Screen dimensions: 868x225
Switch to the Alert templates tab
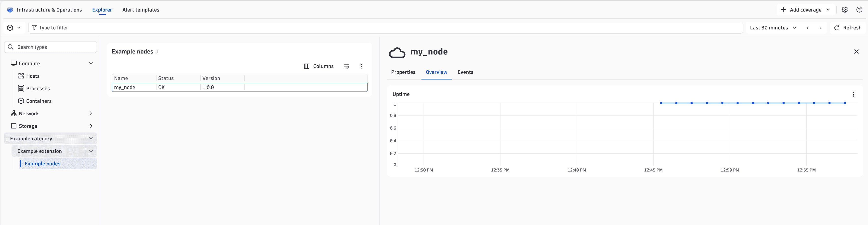[141, 10]
